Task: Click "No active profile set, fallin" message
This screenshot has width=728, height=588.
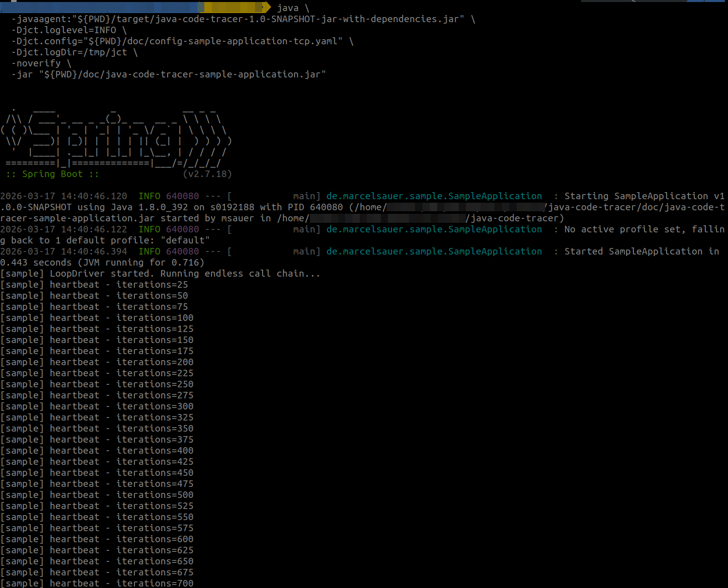Action: 644,229
